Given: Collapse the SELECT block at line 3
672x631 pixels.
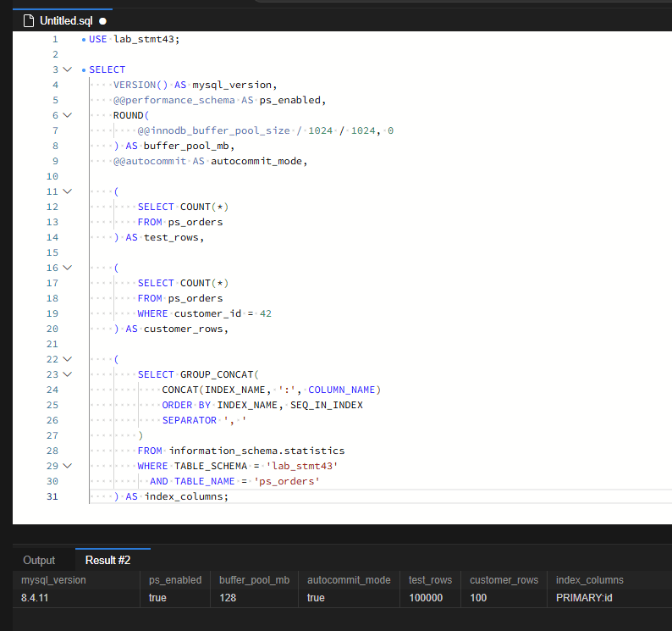Looking at the screenshot, I should click(x=68, y=69).
